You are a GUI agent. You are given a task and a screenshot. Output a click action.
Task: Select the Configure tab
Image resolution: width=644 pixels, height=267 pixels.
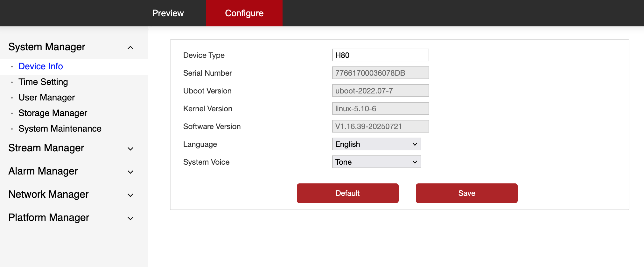click(244, 13)
